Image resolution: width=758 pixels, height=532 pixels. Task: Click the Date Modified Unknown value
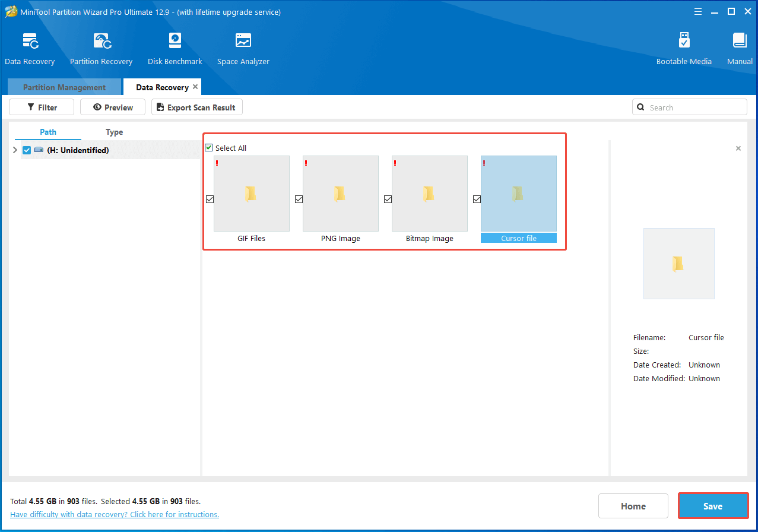tap(704, 378)
